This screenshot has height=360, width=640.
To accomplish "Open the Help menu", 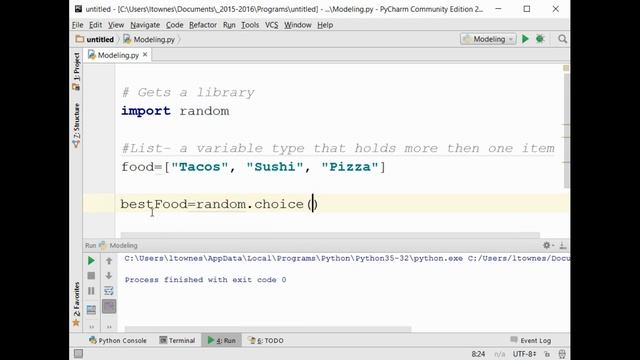I will tap(325, 25).
